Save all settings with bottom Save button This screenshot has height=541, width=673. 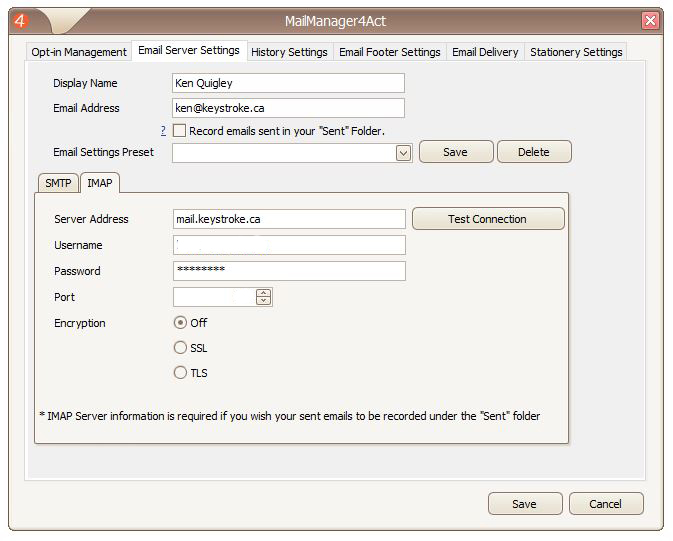tap(525, 504)
